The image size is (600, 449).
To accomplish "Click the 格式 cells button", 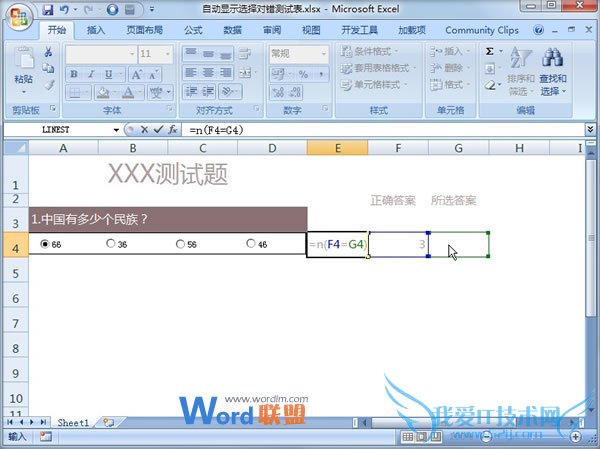I will (x=450, y=85).
